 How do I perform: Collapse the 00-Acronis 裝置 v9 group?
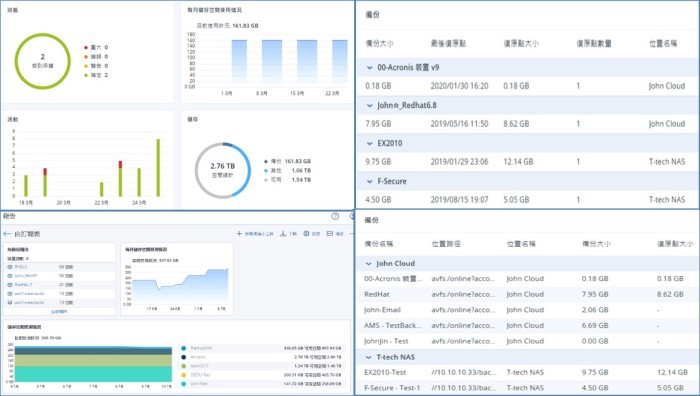(370, 68)
